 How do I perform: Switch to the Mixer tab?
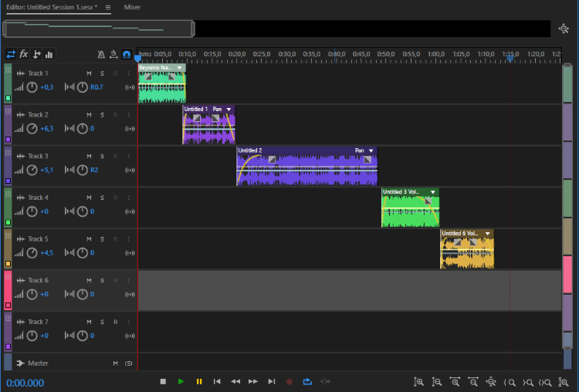click(x=133, y=7)
